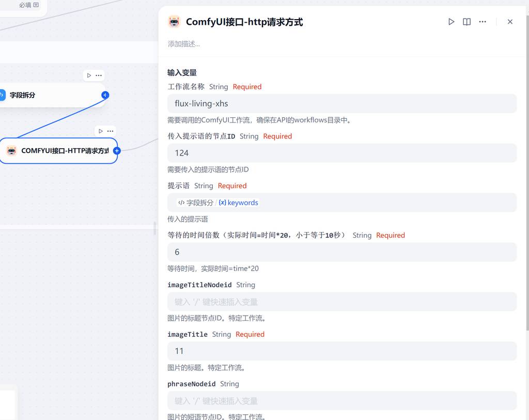Click the keywords variable tag in 提示语
529x420 pixels.
coord(239,203)
